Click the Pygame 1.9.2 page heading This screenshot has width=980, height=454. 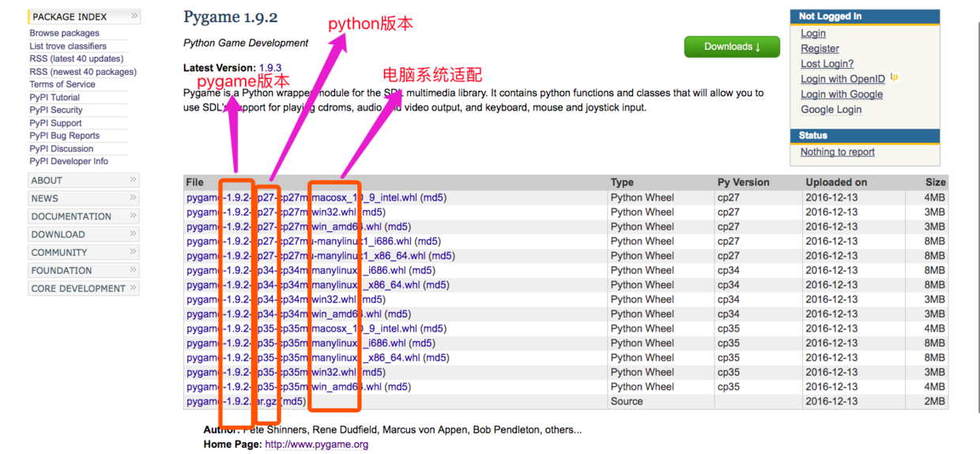coord(231,17)
